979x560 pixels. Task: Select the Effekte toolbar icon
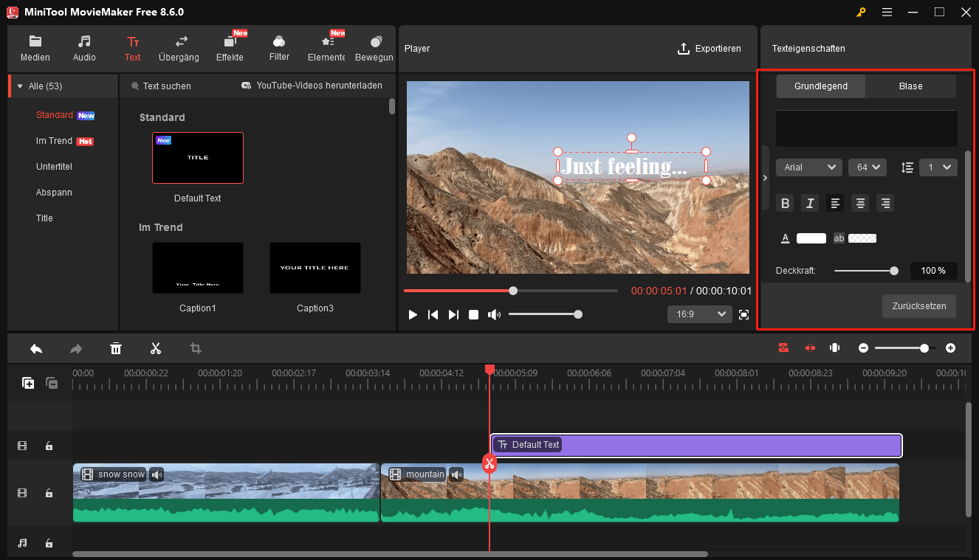click(230, 47)
